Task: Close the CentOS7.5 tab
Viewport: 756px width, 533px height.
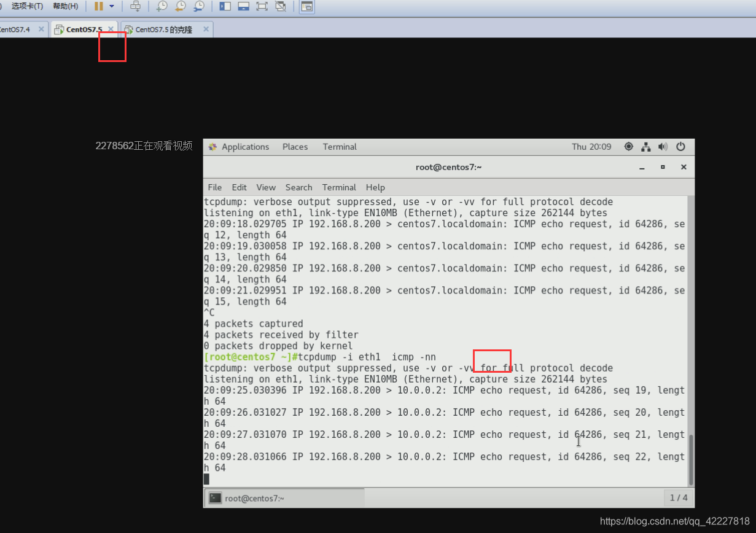Action: pos(111,29)
